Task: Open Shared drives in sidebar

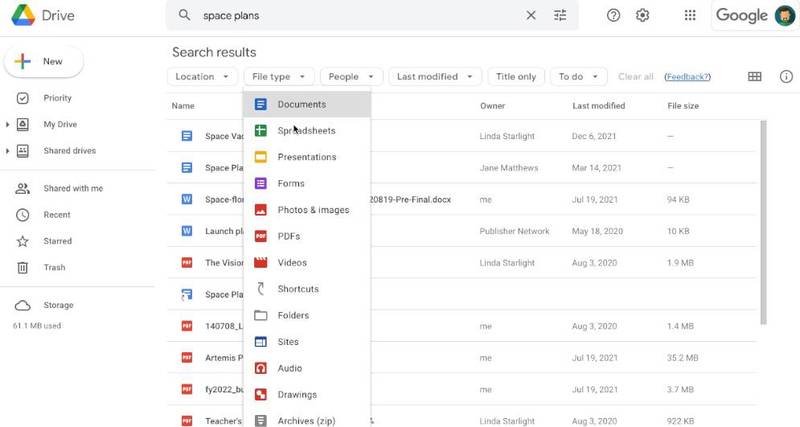Action: [x=69, y=151]
